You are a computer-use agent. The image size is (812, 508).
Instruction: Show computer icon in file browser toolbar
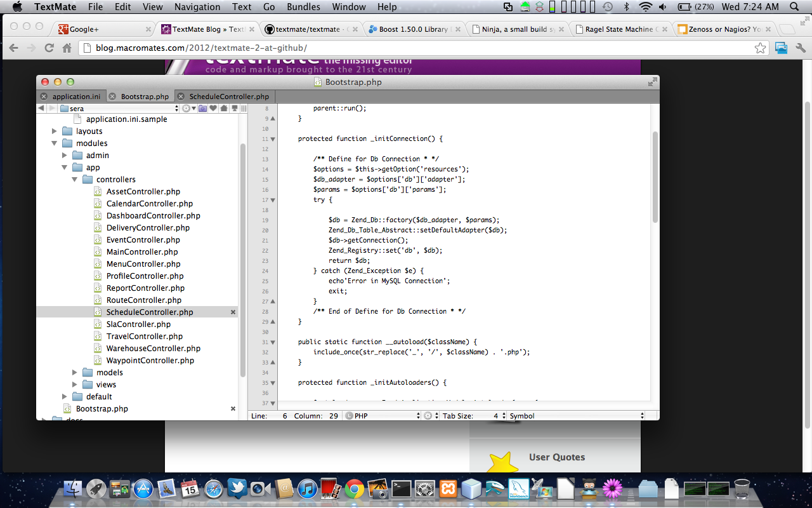tap(234, 109)
